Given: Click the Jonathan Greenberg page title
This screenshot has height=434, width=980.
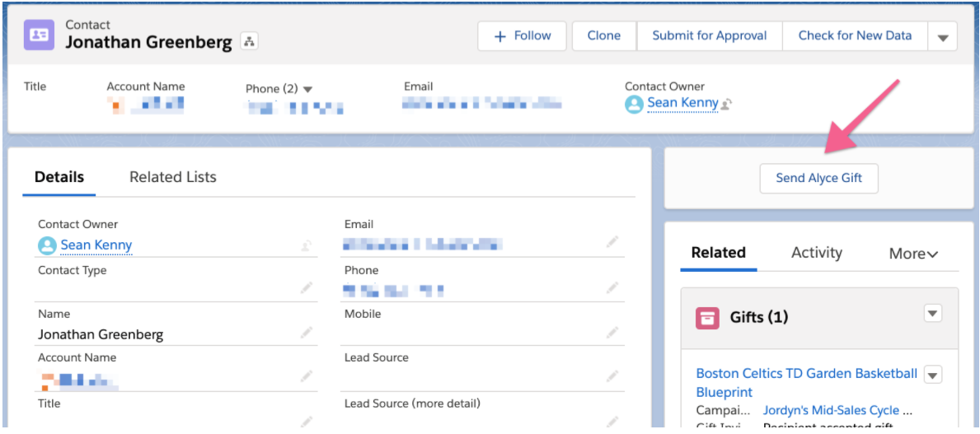Looking at the screenshot, I should coord(148,43).
